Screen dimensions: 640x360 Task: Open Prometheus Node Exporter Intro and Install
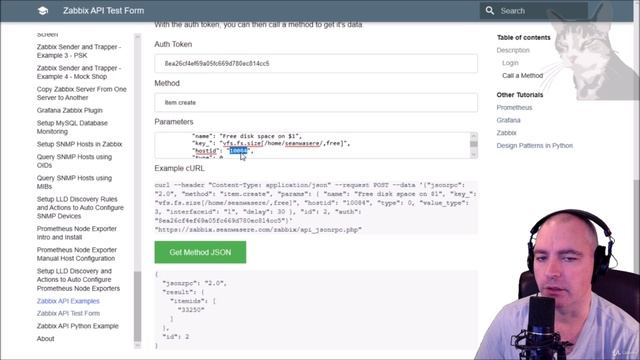click(x=77, y=233)
